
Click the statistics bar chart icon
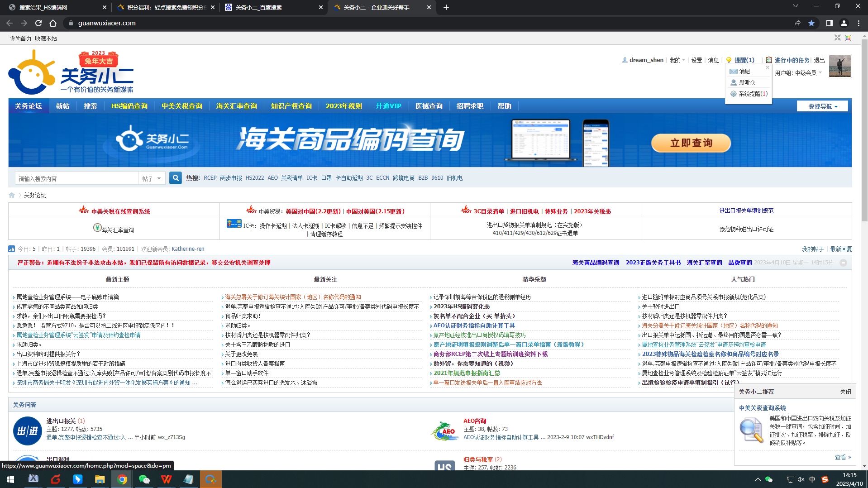pos(12,249)
